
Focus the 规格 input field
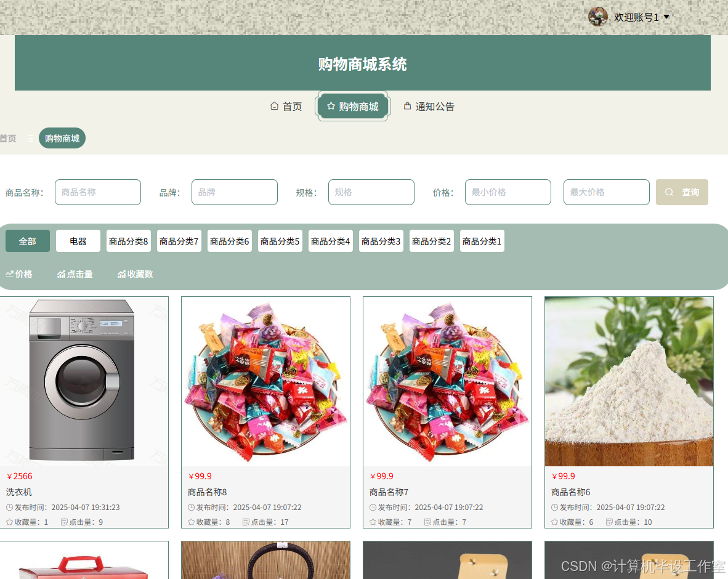point(371,192)
